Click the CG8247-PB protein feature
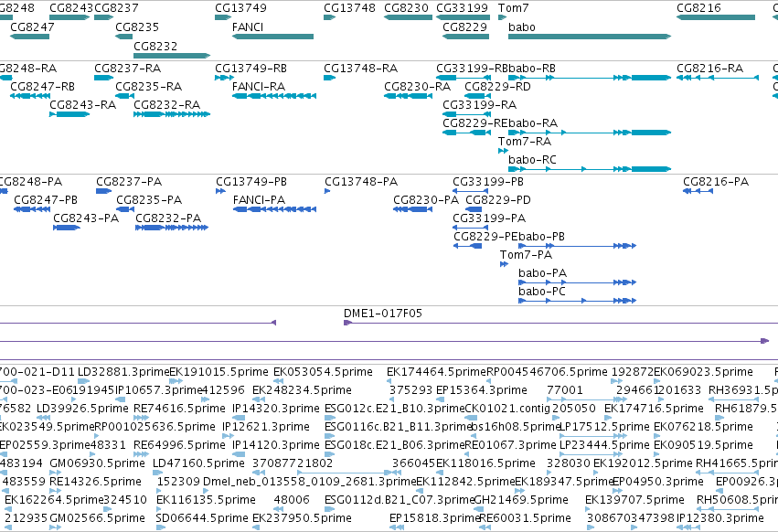 point(32,209)
